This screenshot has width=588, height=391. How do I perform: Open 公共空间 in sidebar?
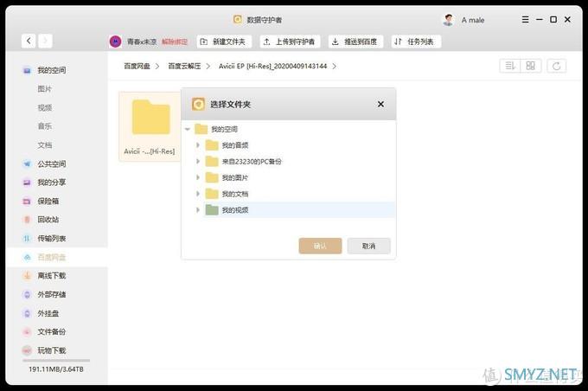point(51,163)
